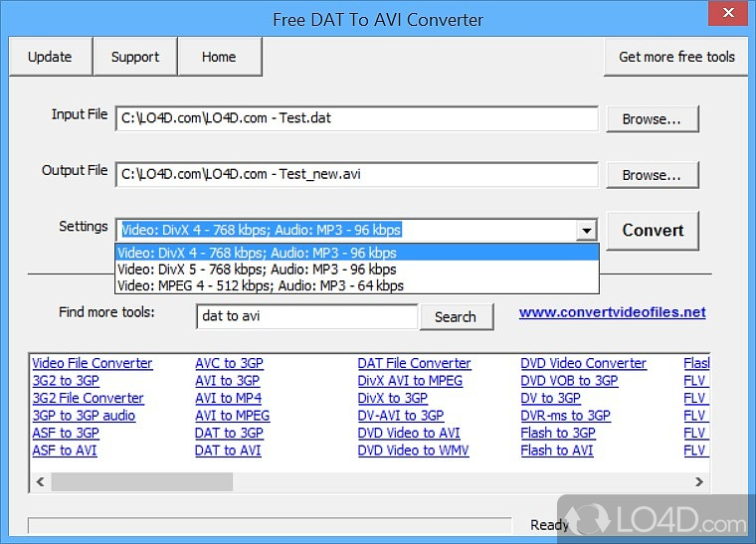Open the DAT to AVI link
The width and height of the screenshot is (756, 544).
[x=228, y=451]
